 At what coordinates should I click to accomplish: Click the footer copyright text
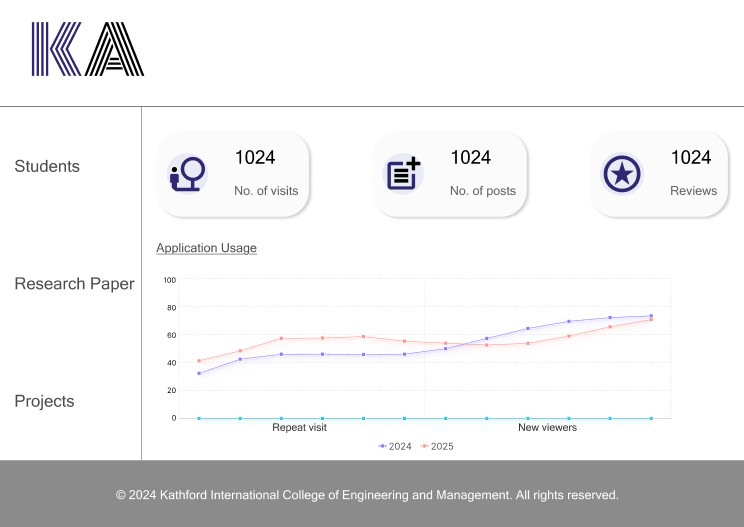[367, 495]
